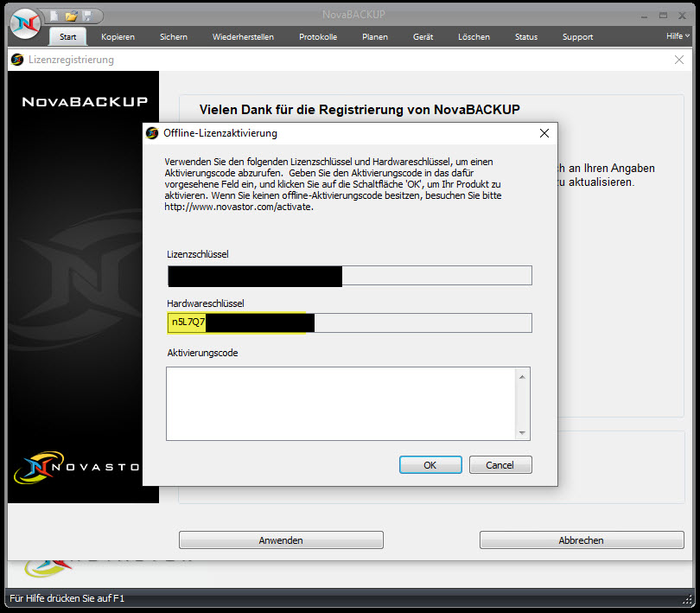
Task: Confirm activation with the OK button
Action: click(430, 464)
